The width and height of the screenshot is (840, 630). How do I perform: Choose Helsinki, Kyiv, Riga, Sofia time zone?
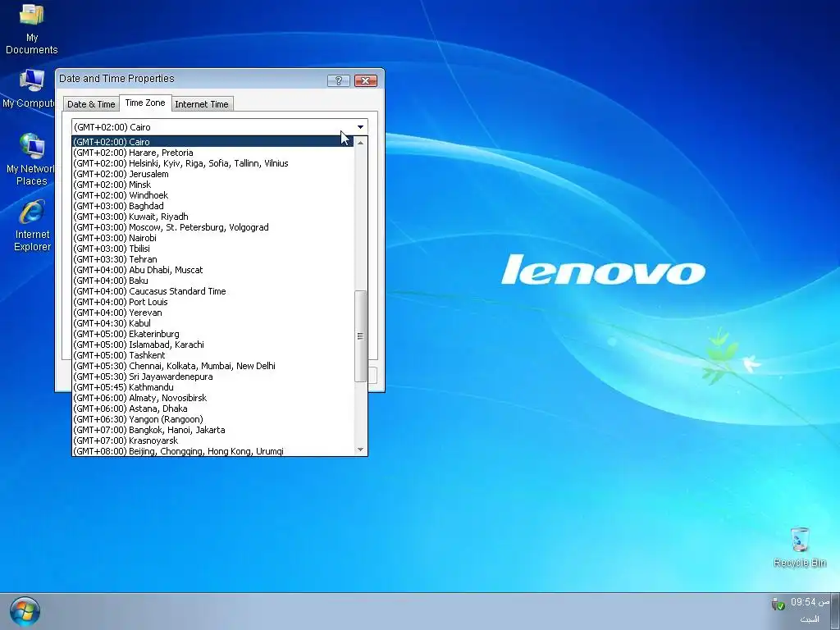(212, 163)
